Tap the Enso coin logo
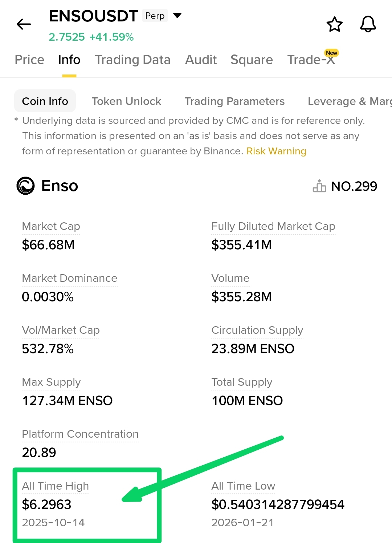 pos(25,186)
